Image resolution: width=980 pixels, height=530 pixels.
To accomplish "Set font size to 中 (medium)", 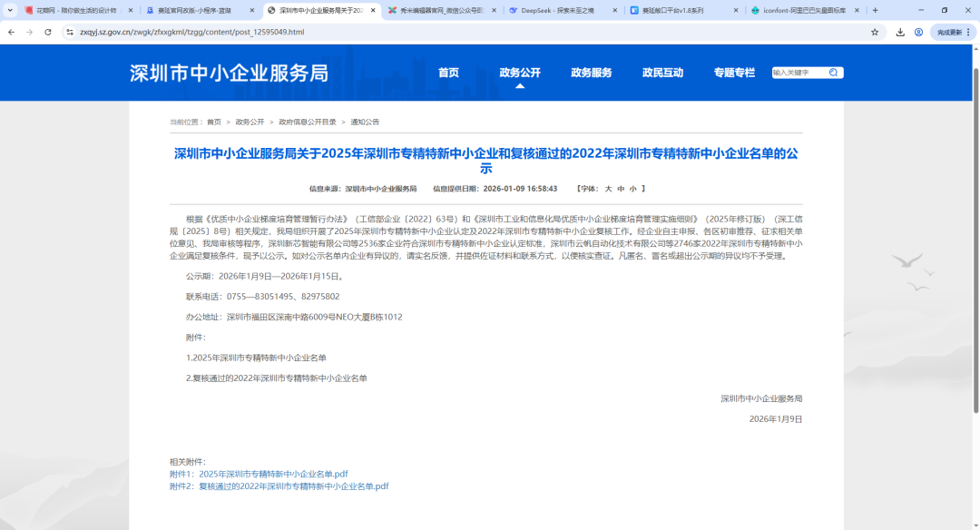I will tap(621, 189).
